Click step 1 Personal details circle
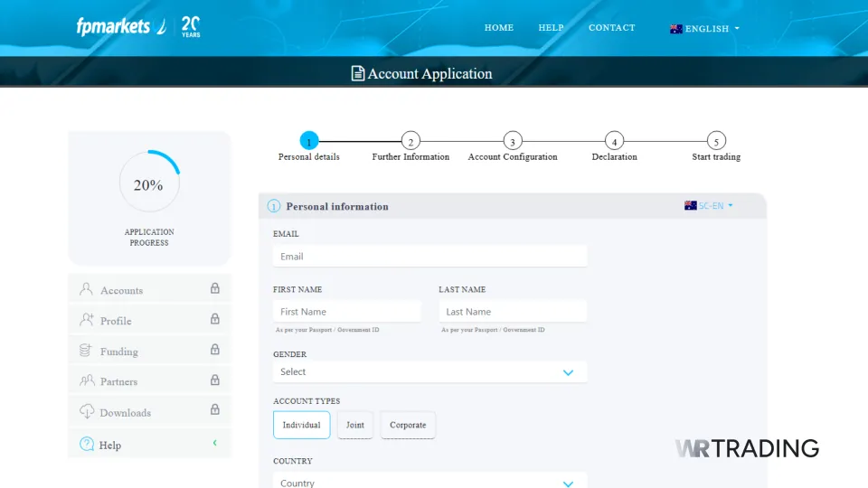868x488 pixels. [309, 141]
